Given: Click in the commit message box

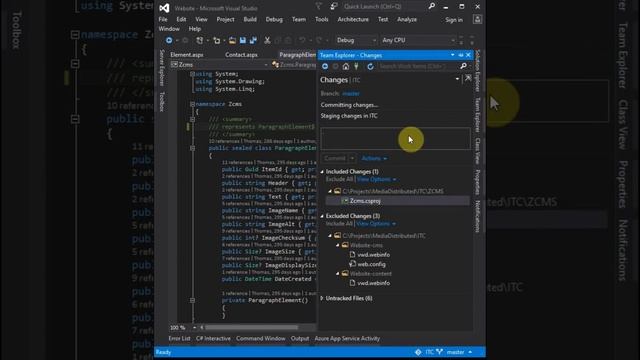Looking at the screenshot, I should point(396,139).
